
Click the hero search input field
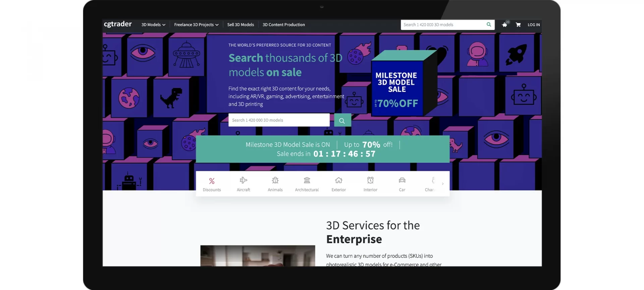(x=279, y=120)
